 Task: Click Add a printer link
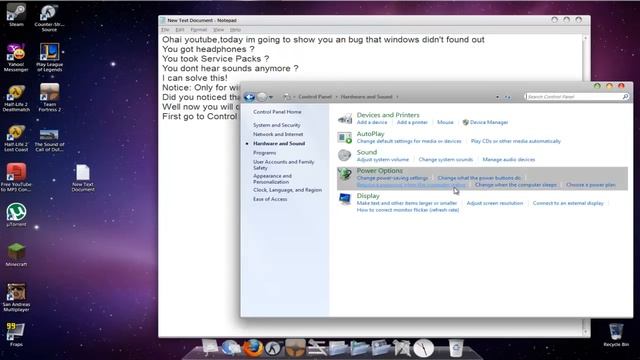pyautogui.click(x=412, y=122)
